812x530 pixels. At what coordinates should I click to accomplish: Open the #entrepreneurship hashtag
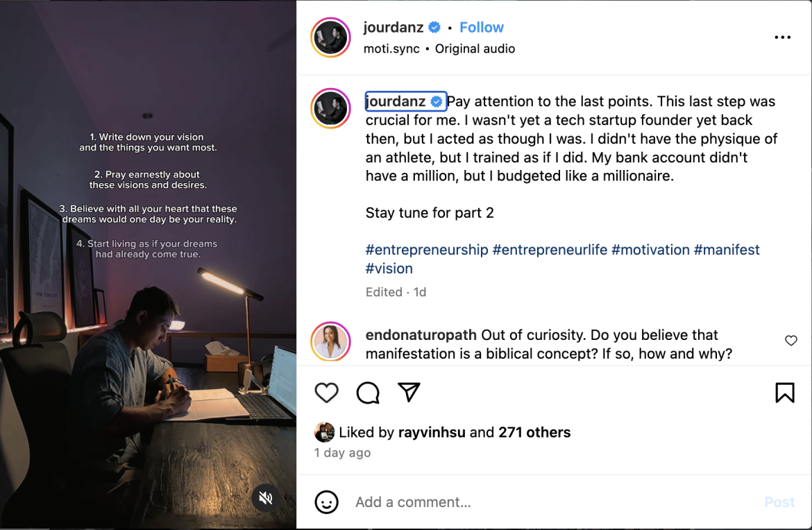pos(427,250)
